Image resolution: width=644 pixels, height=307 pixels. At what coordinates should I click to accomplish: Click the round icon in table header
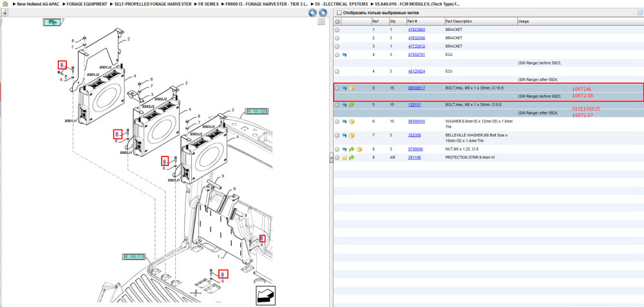pos(337,21)
